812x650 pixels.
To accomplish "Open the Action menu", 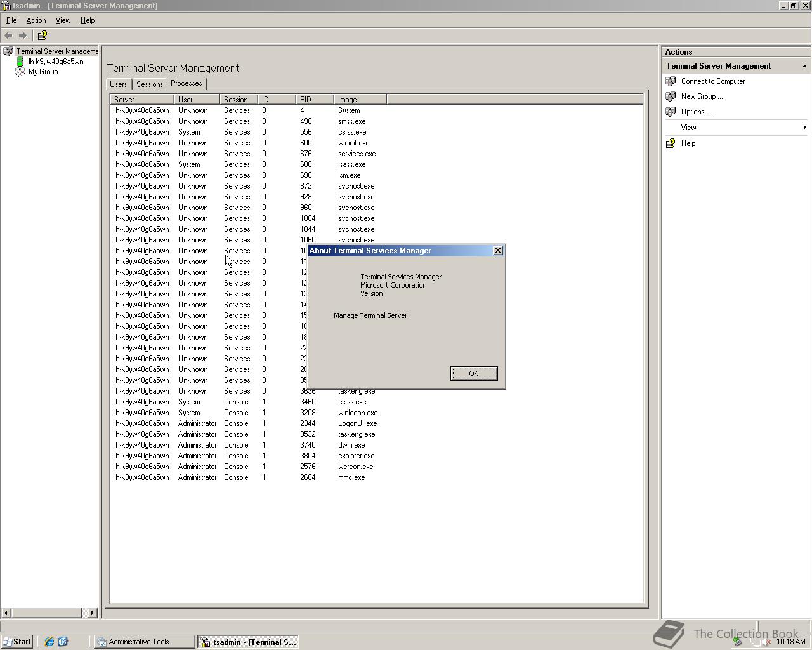I will (36, 20).
